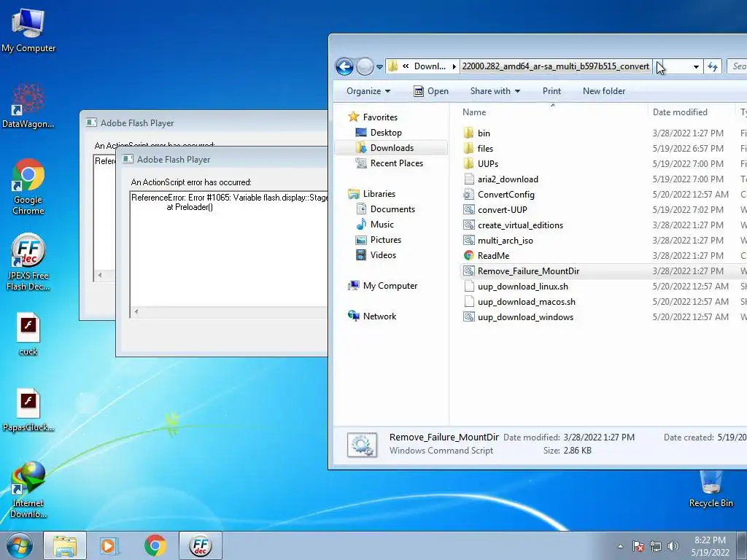
Task: Click Open in the Explorer toolbar
Action: tap(431, 91)
